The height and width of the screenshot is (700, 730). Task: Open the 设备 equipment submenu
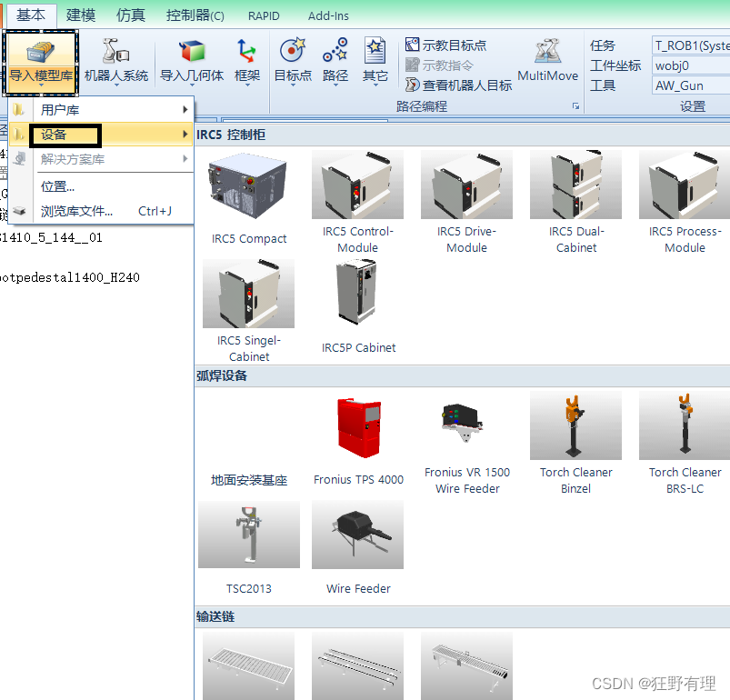(101, 135)
